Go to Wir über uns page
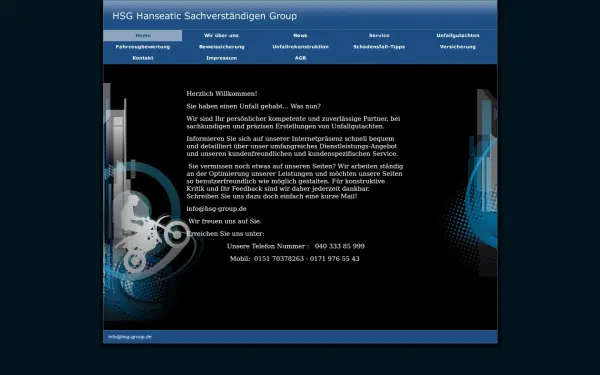 [222, 36]
